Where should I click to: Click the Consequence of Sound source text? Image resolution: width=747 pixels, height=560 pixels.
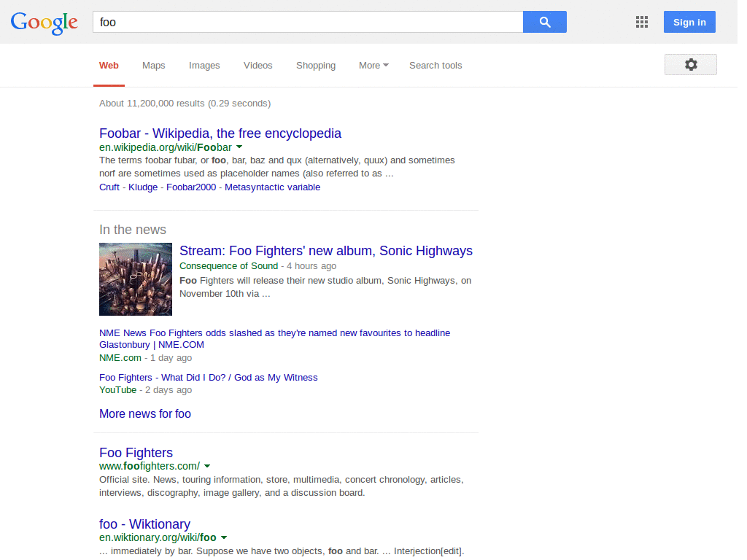tap(228, 266)
